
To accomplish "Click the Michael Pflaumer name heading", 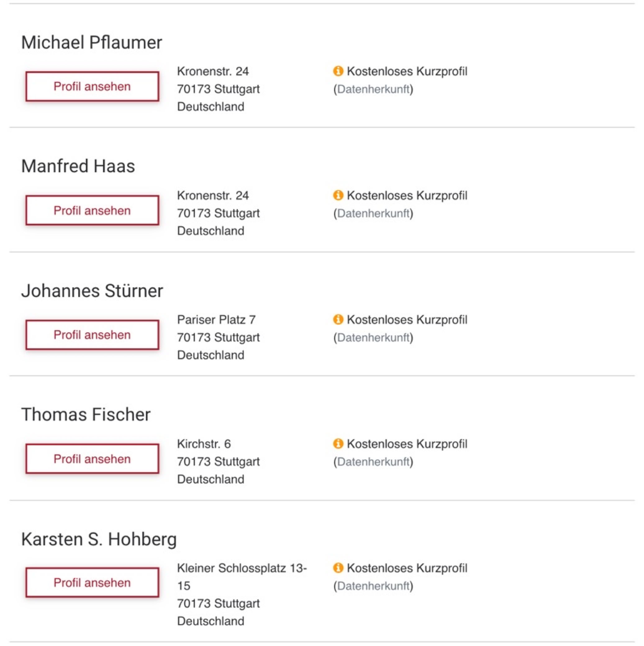I will pyautogui.click(x=92, y=43).
